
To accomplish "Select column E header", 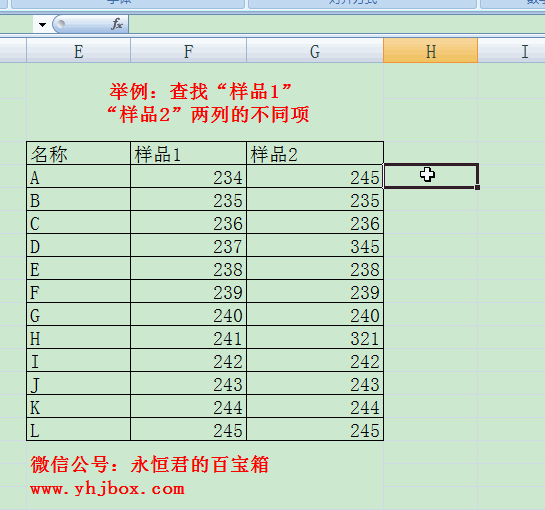I will (x=79, y=51).
